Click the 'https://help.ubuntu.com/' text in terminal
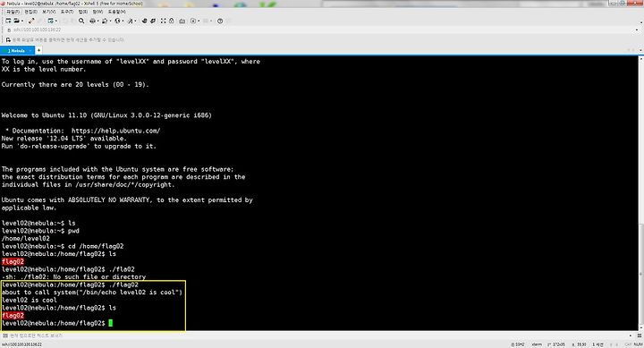Screen dimensions: 644x348 [115, 131]
